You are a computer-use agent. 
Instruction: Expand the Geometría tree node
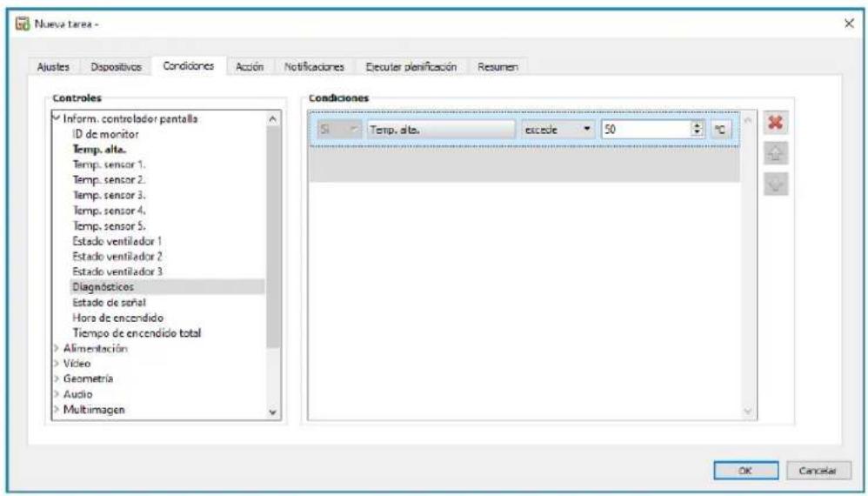pos(56,379)
